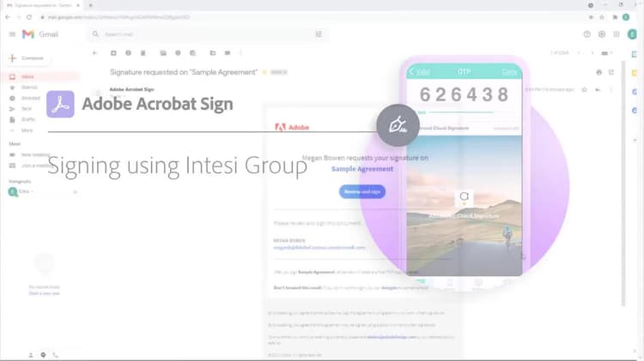Open Google Calendar in the side panel
The width and height of the screenshot is (644, 361).
(635, 54)
